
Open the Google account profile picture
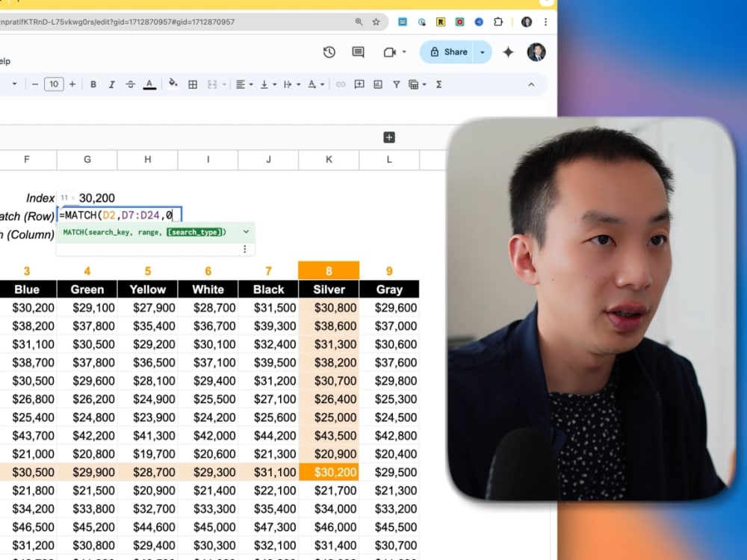536,52
